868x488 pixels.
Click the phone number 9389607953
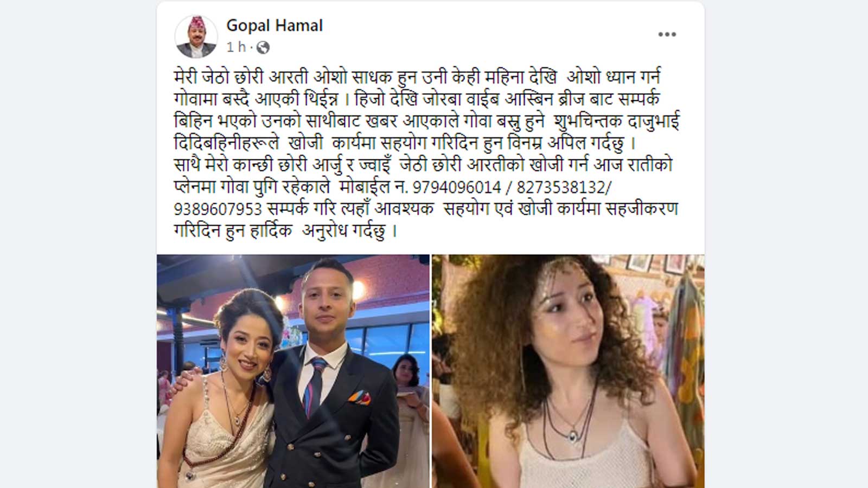218,209
